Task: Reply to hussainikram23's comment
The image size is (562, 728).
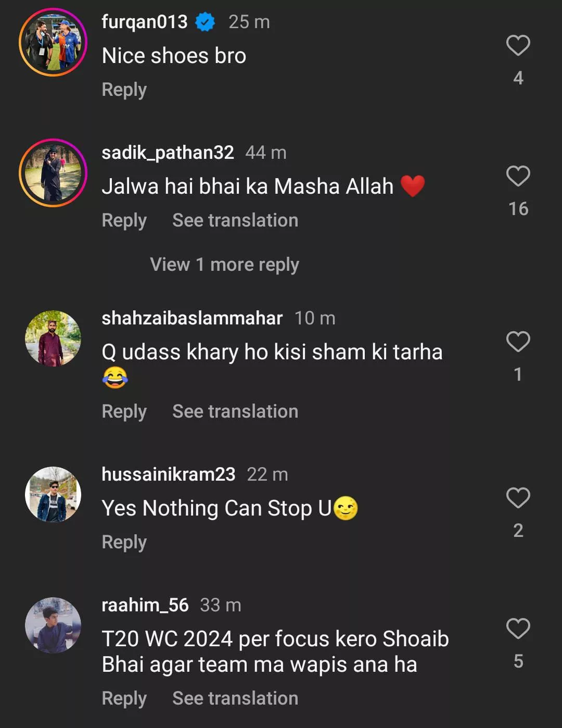Action: pos(124,542)
